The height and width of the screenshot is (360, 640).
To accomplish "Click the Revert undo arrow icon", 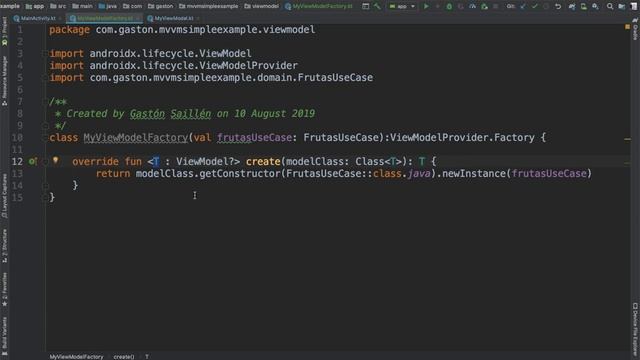I will 558,6.
